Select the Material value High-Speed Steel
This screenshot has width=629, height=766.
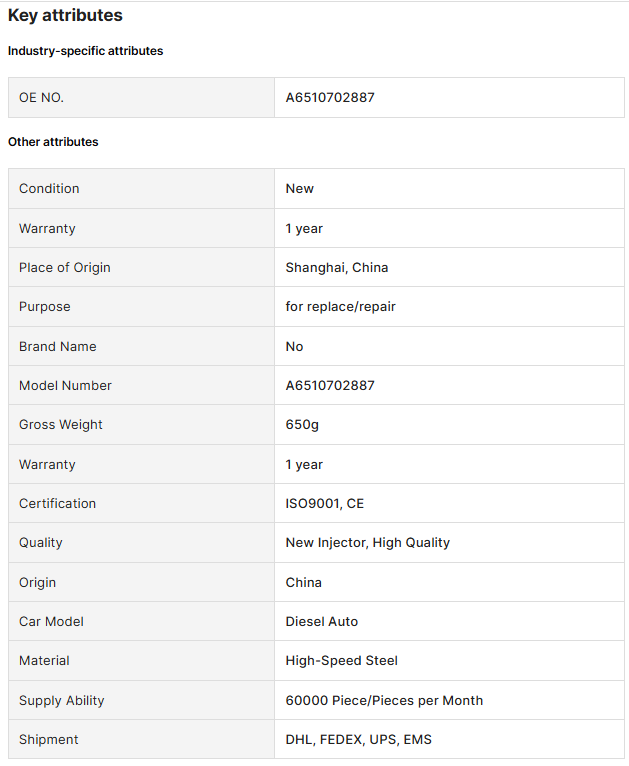342,660
